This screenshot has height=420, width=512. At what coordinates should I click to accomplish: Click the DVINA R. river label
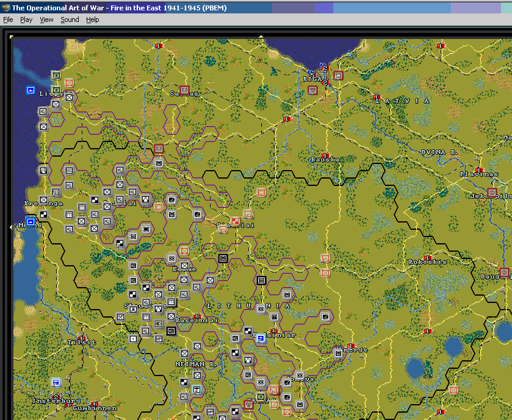point(439,152)
